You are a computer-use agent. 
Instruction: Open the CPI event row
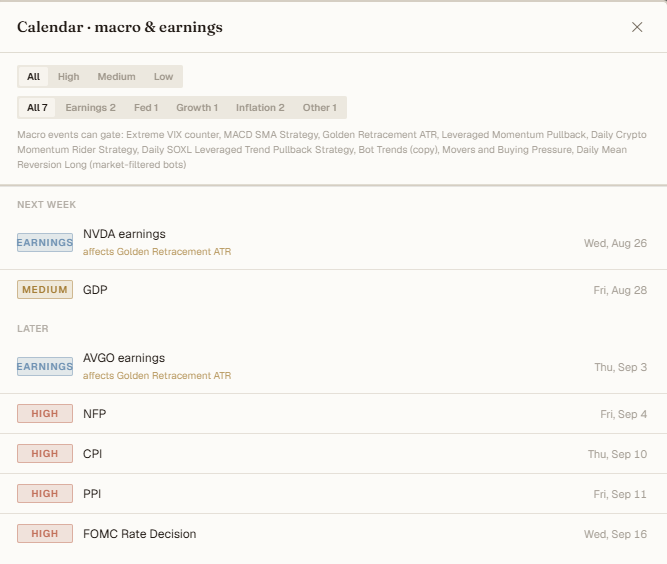[x=334, y=454]
